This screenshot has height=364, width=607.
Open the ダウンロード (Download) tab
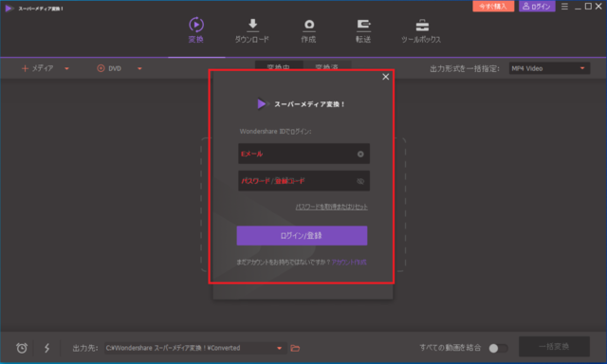tap(252, 30)
